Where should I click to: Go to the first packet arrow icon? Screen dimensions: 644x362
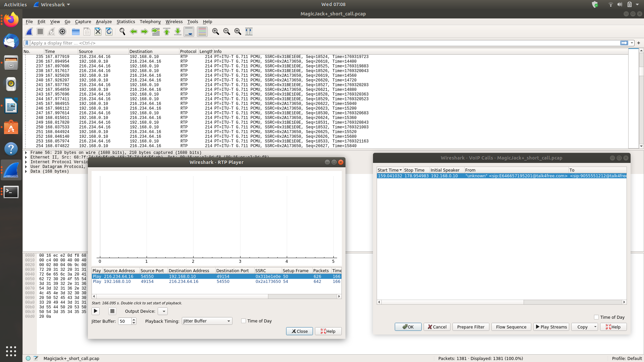coord(167,32)
